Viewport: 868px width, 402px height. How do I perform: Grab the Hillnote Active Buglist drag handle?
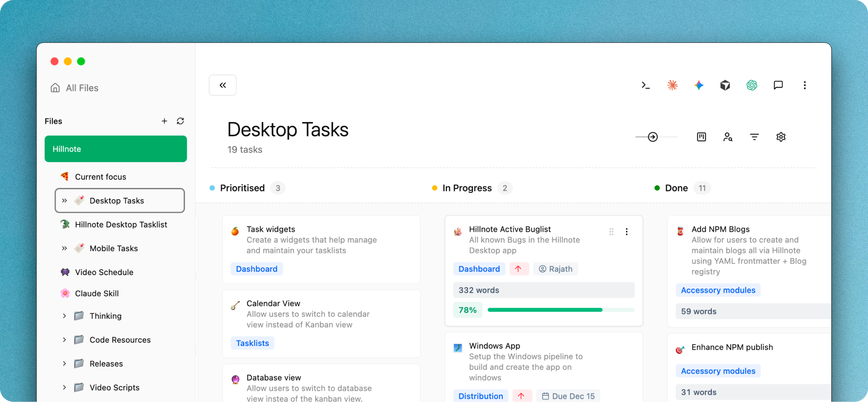click(x=611, y=232)
